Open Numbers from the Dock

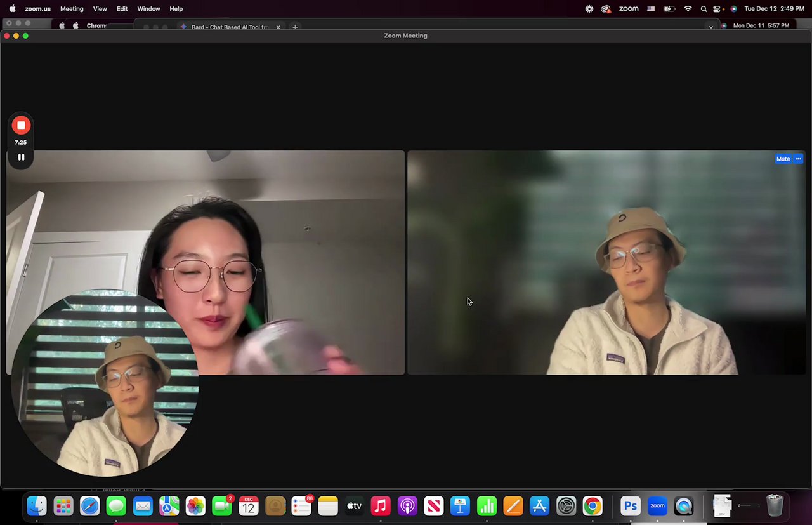tap(487, 506)
